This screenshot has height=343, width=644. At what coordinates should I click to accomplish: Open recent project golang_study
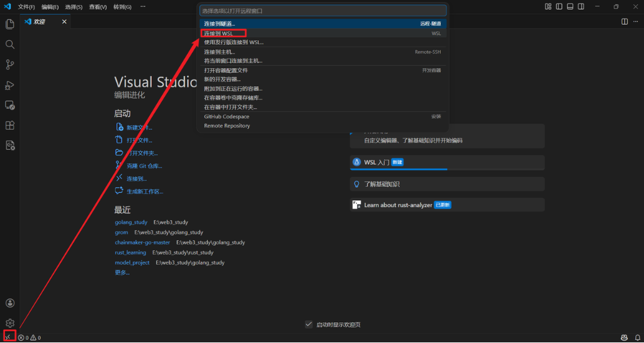tap(131, 222)
